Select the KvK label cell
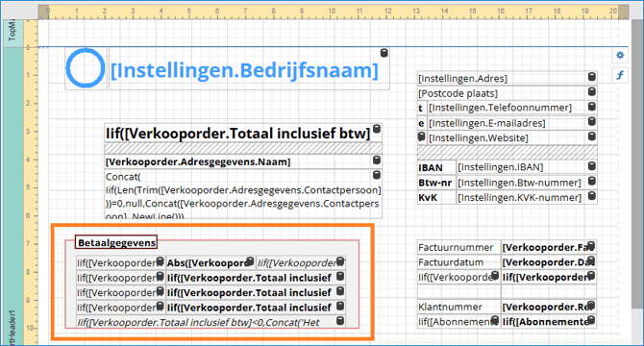This screenshot has height=346, width=644. tap(436, 197)
